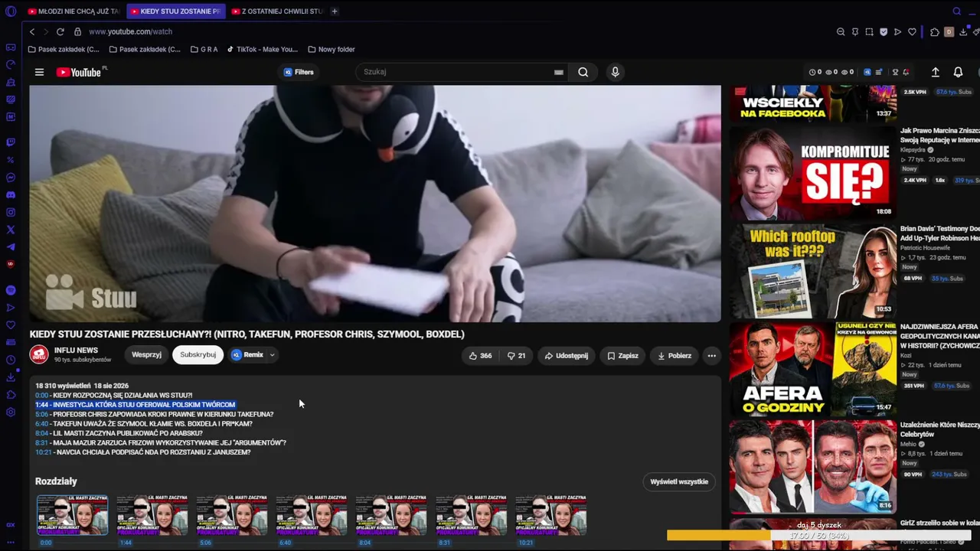Open Discord in the Opera sidebar

(11, 195)
